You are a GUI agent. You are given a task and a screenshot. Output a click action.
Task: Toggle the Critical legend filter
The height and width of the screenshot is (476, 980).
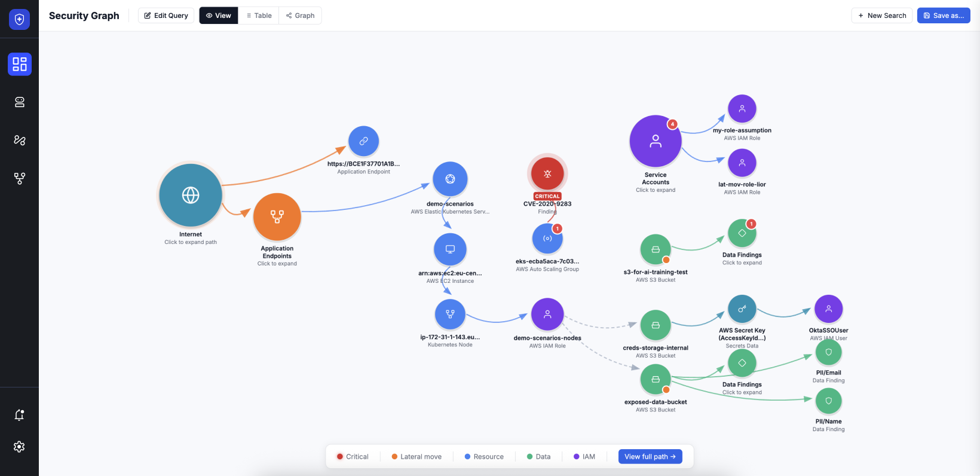(353, 456)
